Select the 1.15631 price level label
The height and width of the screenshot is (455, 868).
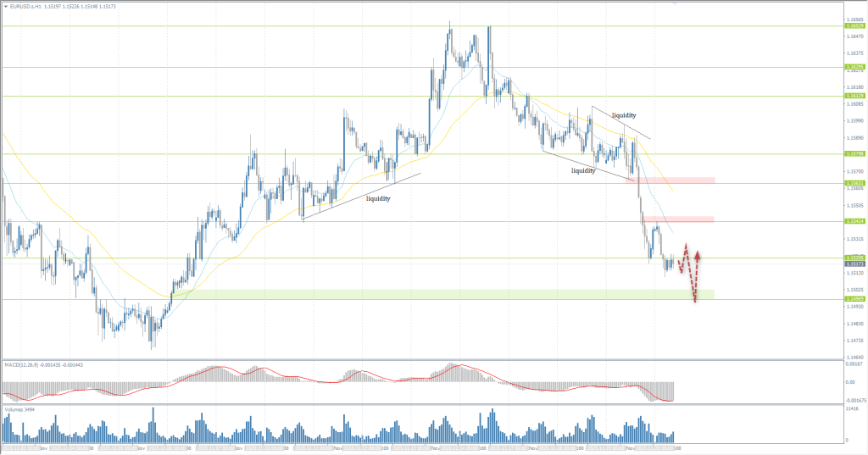(854, 183)
